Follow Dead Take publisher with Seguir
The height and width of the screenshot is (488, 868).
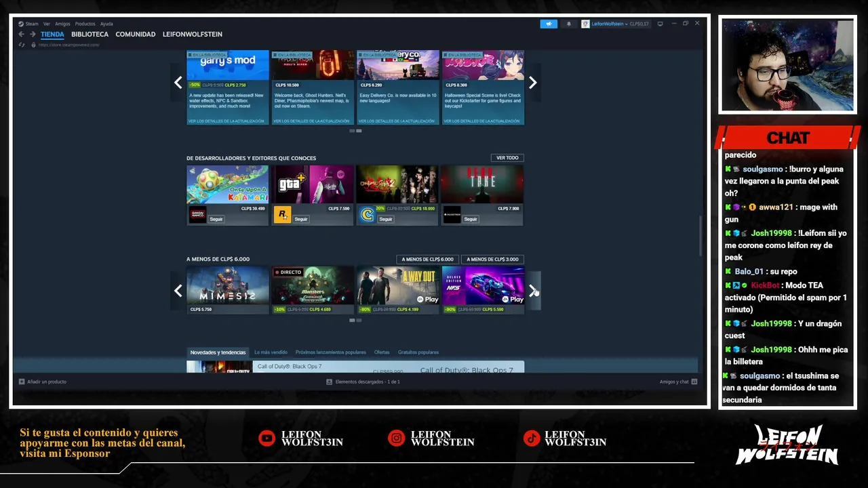click(471, 220)
